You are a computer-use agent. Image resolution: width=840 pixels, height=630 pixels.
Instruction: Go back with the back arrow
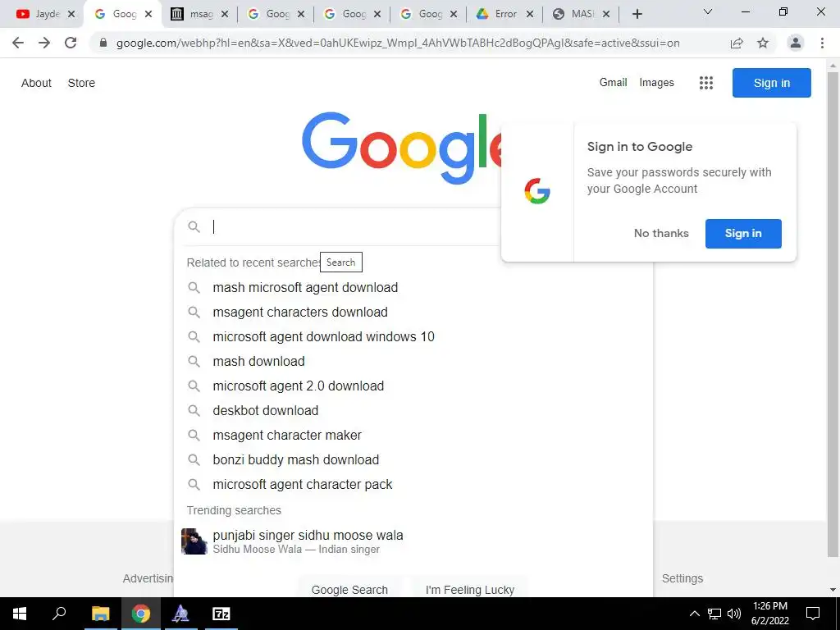pos(18,43)
